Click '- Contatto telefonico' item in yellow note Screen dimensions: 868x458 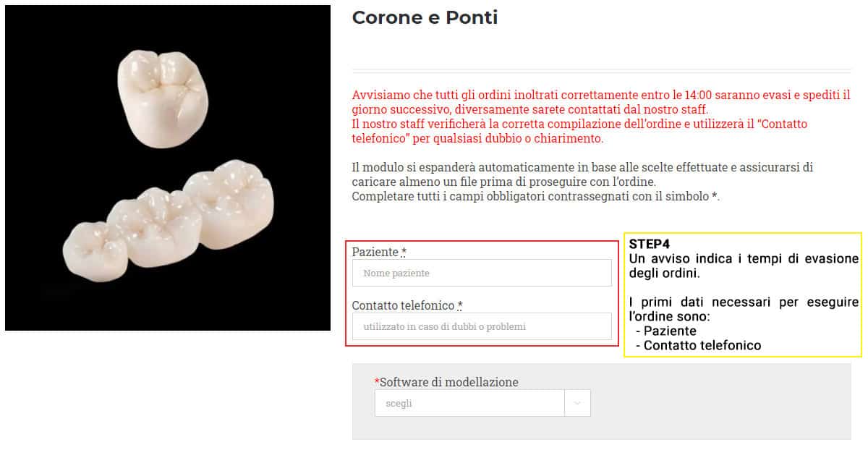tap(698, 345)
